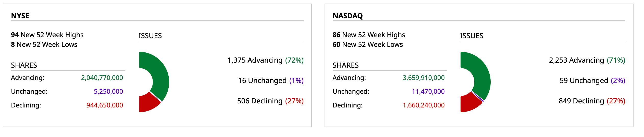
Task: Click NYSE advancing shares value 2,040,770,000
Action: (x=102, y=78)
